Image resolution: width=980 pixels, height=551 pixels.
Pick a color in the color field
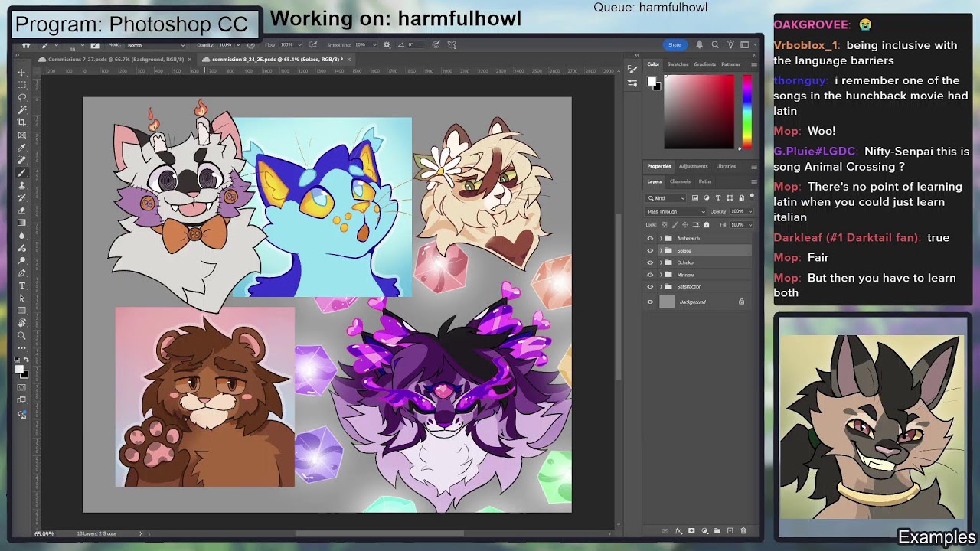point(698,112)
